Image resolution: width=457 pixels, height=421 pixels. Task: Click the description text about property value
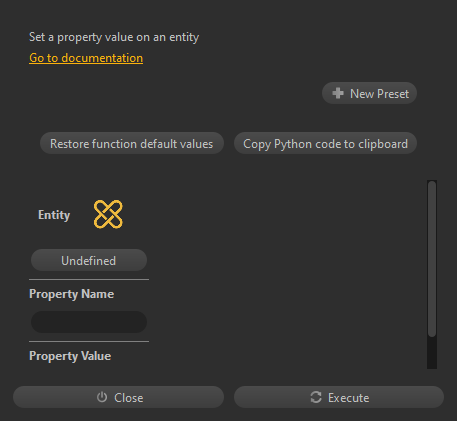[x=114, y=37]
